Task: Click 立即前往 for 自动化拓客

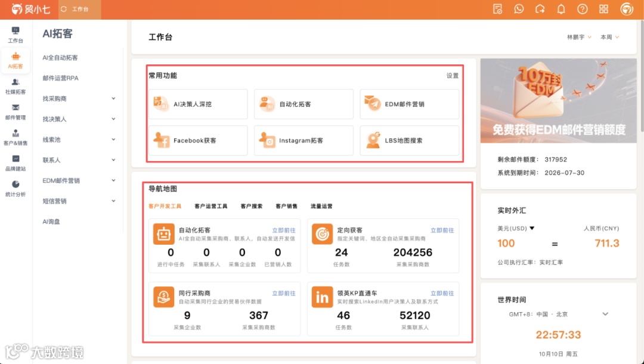Action: pos(284,230)
